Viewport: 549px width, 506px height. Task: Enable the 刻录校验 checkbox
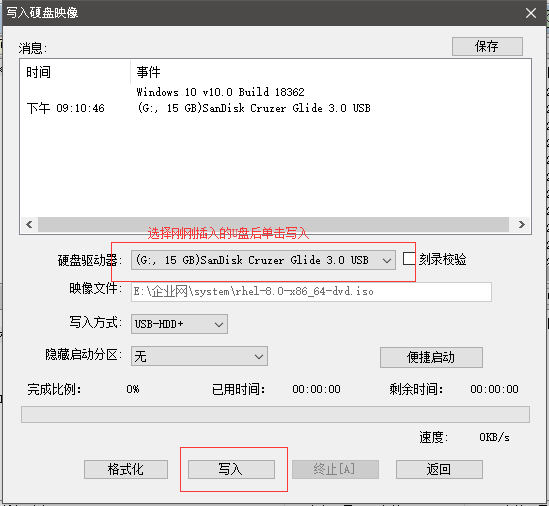pos(409,259)
